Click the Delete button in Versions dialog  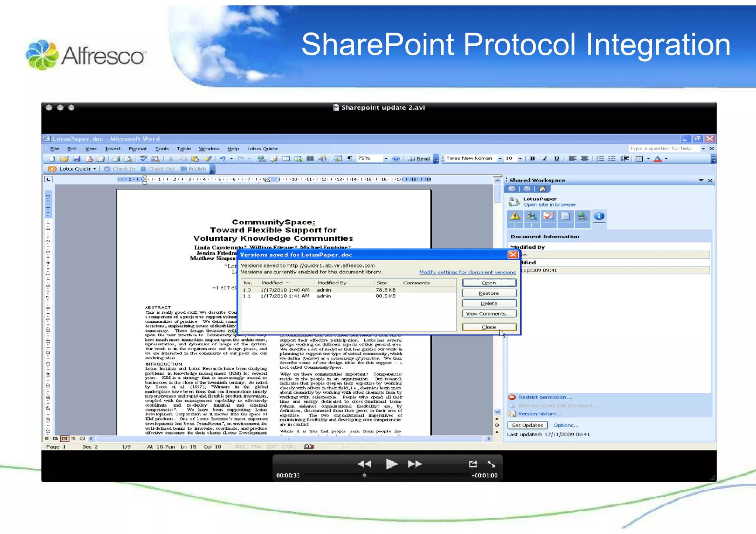pos(489,304)
